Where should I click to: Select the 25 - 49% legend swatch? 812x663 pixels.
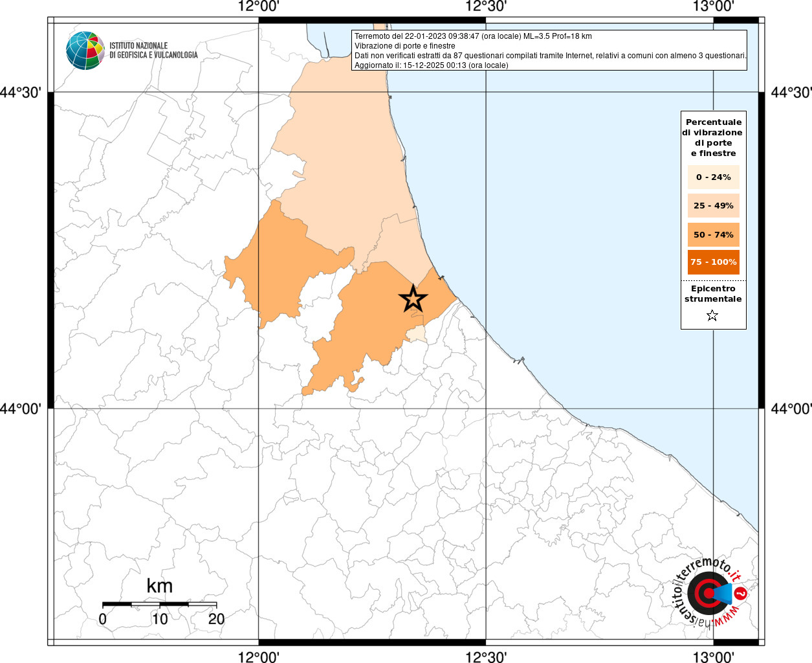[x=713, y=206]
